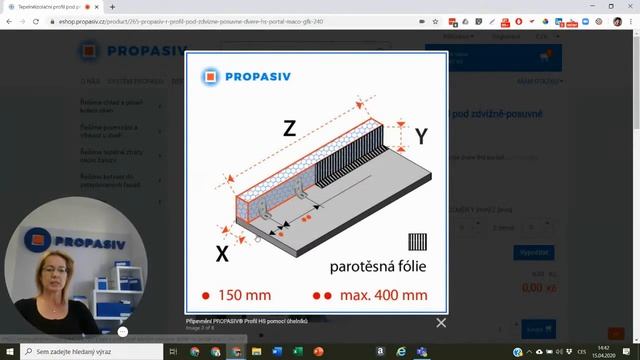
Task: Click the enlarged PROPASIV profile diagram image
Action: click(316, 183)
